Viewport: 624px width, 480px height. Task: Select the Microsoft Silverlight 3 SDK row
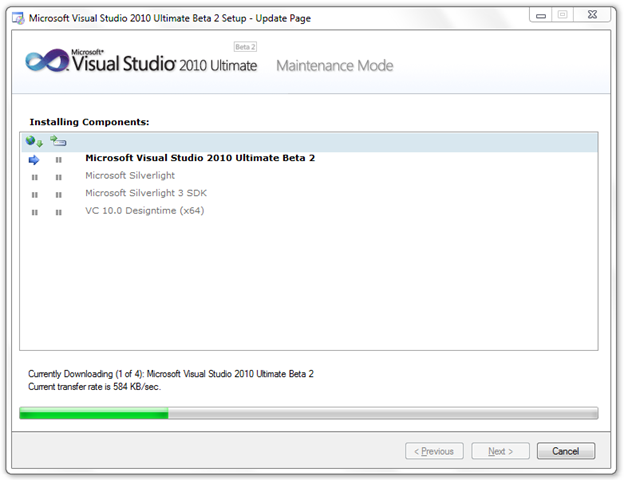(309, 193)
